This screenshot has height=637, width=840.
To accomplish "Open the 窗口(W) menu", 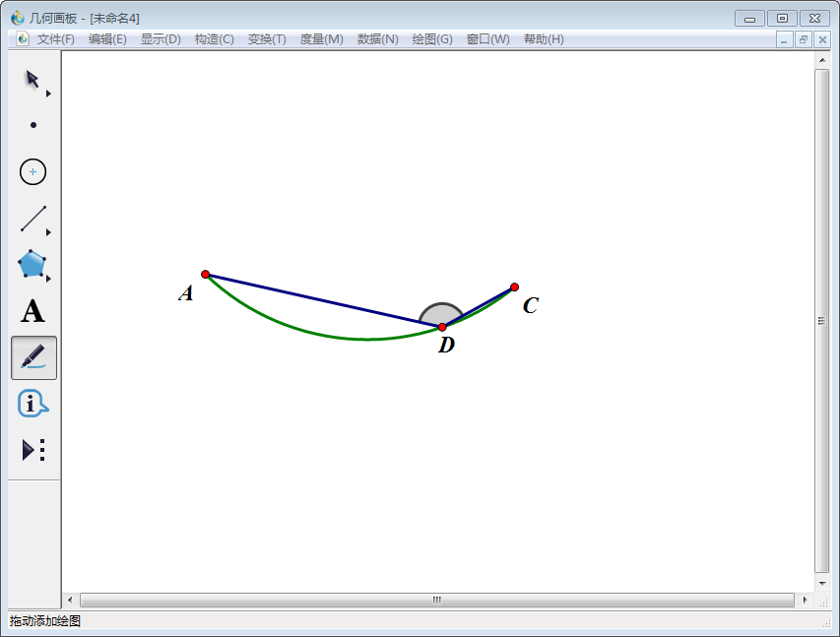I will [488, 39].
